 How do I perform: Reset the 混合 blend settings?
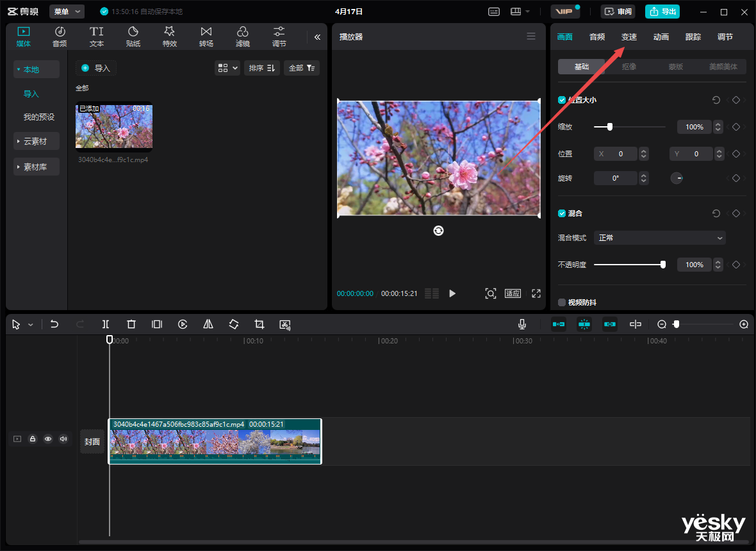[716, 213]
